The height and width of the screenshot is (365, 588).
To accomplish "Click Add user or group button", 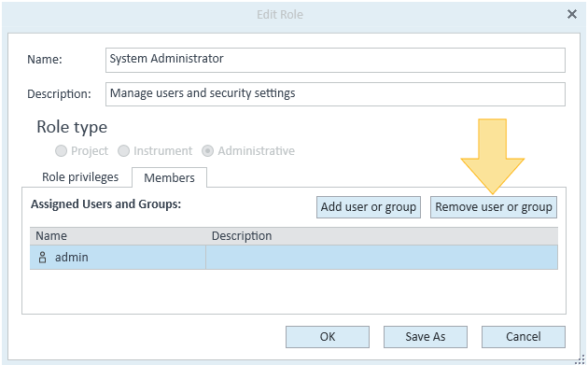I will point(369,207).
